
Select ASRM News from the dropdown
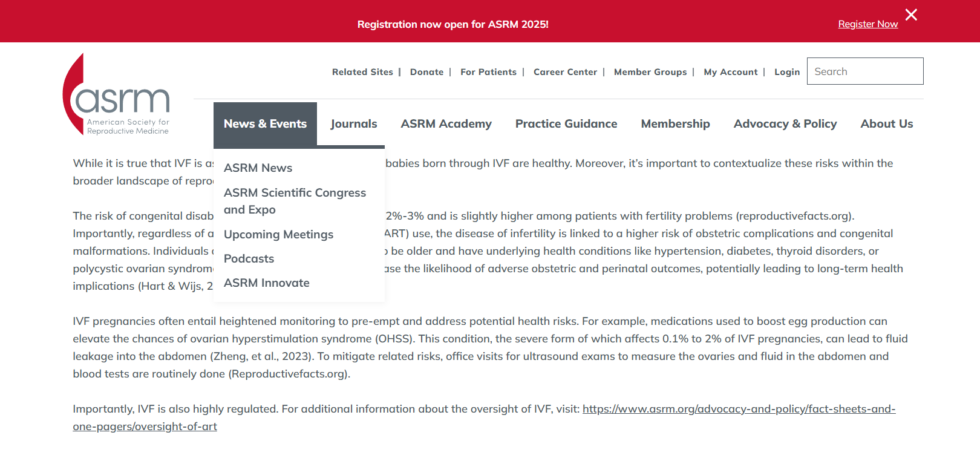[258, 168]
